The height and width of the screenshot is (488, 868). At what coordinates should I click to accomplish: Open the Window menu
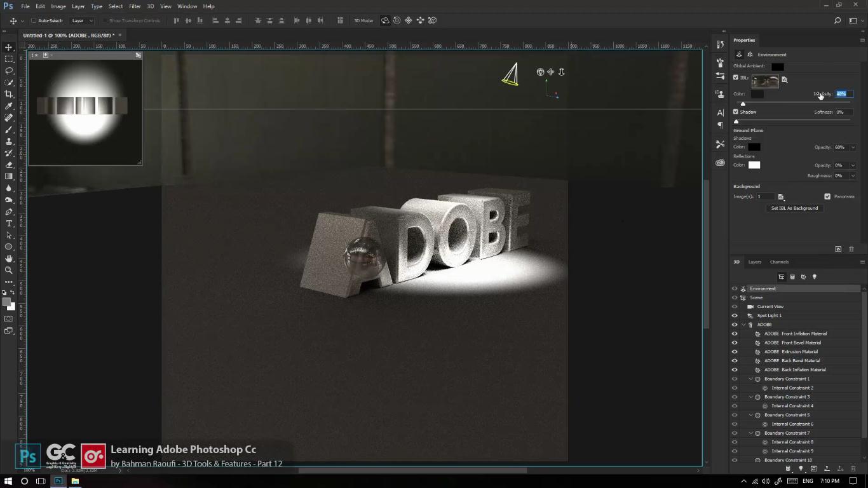(x=187, y=6)
